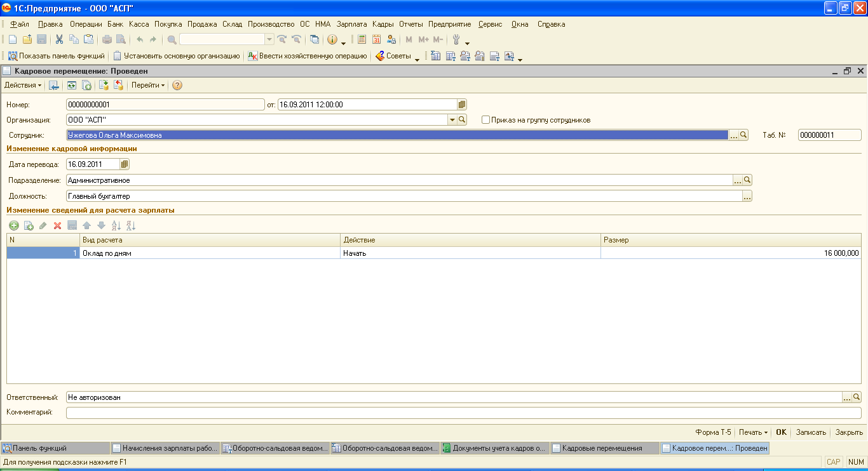Viewport: 868px width, 471px height.
Task: Toggle 'Приказ на группу сотрудников' checkbox
Action: [486, 119]
